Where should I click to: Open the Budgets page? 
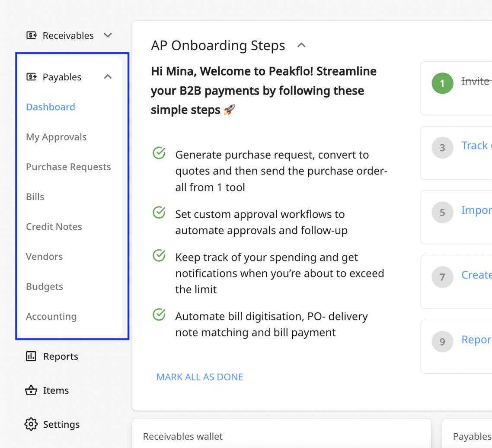pos(45,286)
